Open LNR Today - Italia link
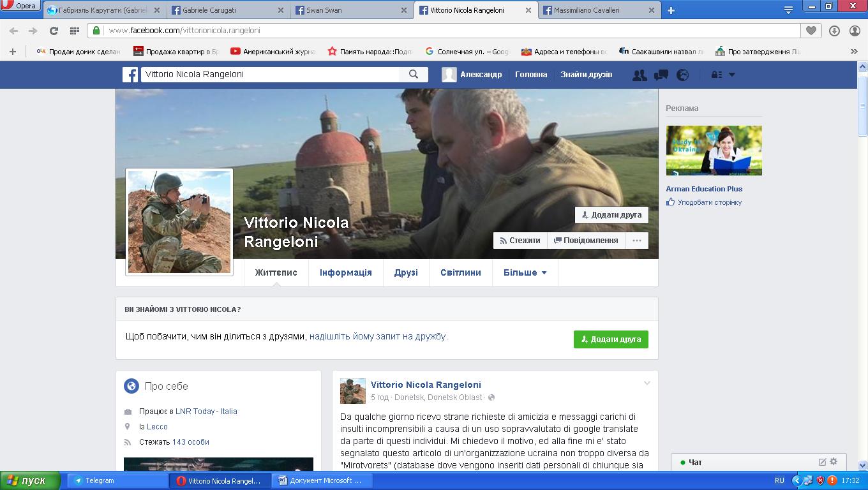The width and height of the screenshot is (868, 490). [206, 412]
